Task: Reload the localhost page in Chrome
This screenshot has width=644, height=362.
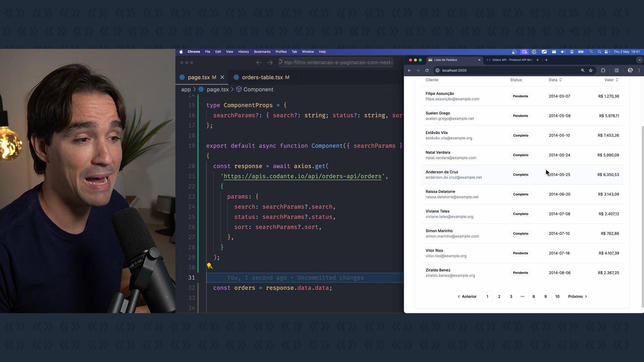Action: click(427, 70)
